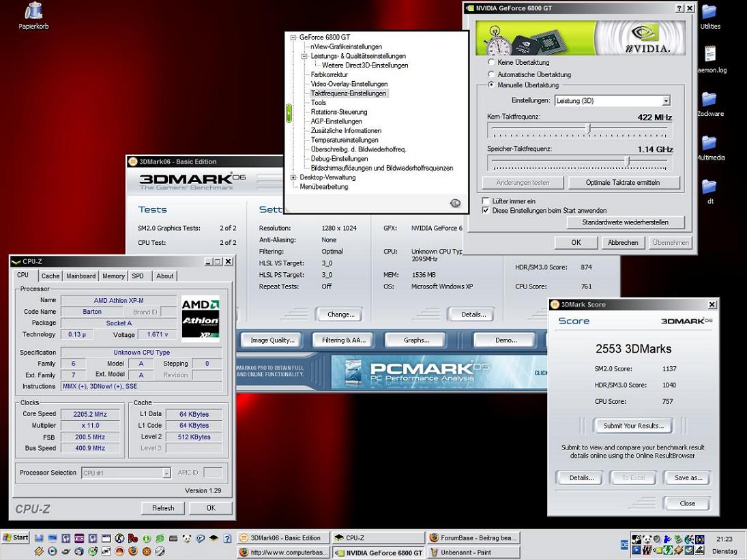Click the Change... button in 3DMark06 settings
Screen dimensions: 747x560
pos(340,314)
